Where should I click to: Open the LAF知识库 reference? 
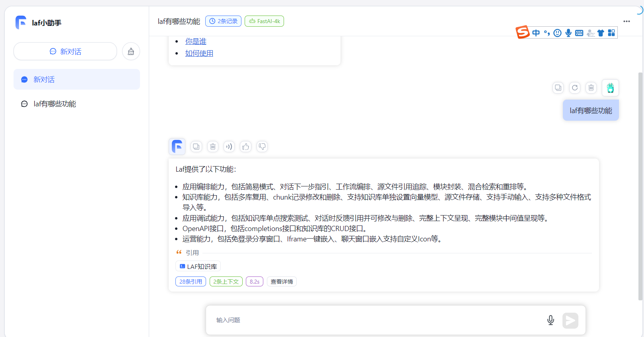coord(198,266)
